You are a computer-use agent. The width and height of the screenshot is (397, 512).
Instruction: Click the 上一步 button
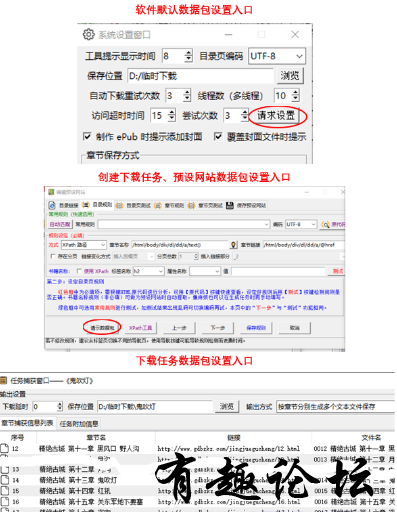pyautogui.click(x=179, y=328)
